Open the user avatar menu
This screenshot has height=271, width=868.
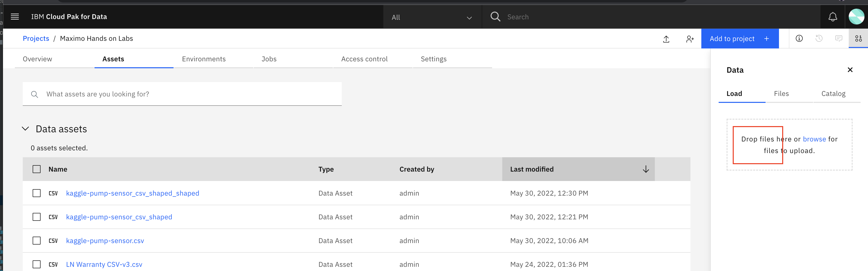(856, 17)
